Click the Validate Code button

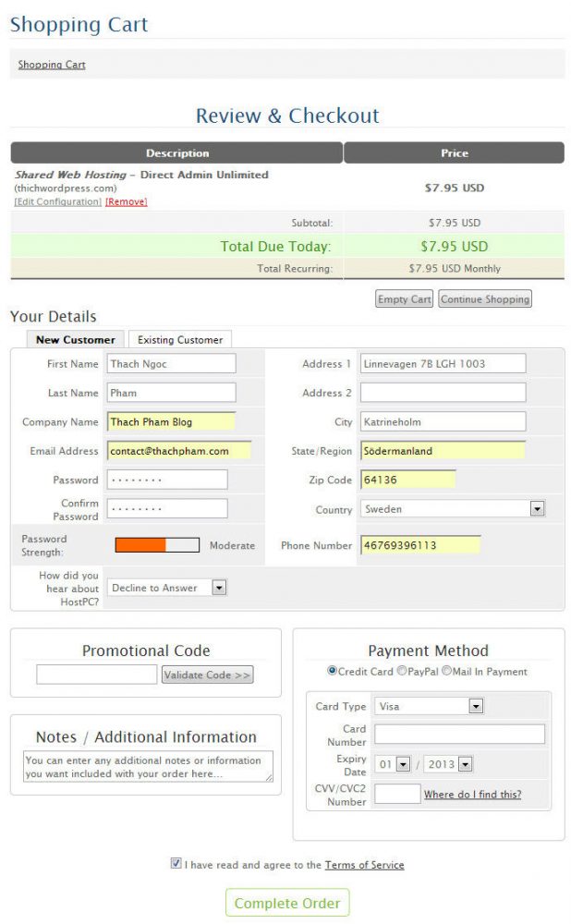click(207, 675)
